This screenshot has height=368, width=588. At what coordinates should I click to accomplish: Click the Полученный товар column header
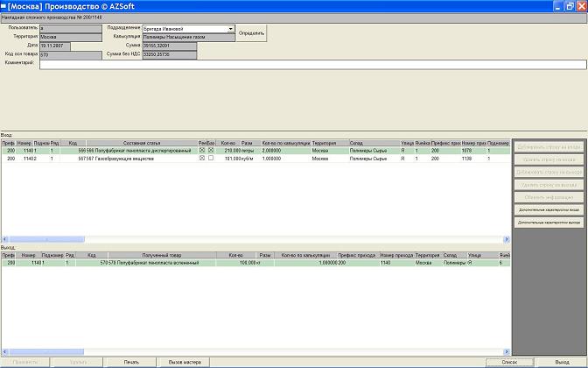pos(160,255)
